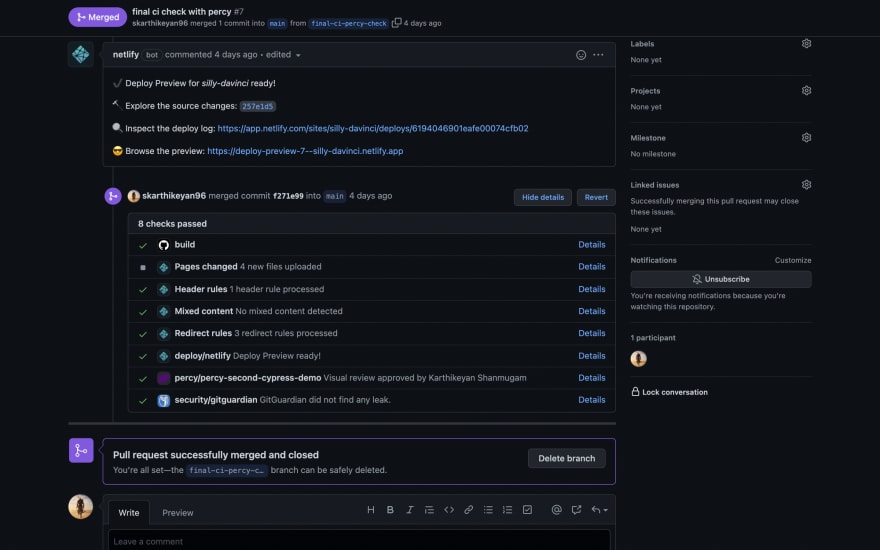Click the purple merge event icon
The image size is (880, 550).
[113, 196]
